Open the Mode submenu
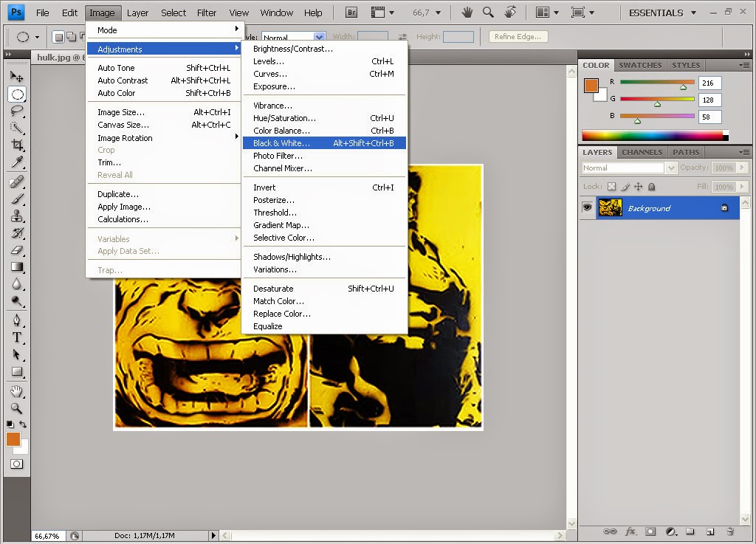The image size is (756, 544). point(165,30)
